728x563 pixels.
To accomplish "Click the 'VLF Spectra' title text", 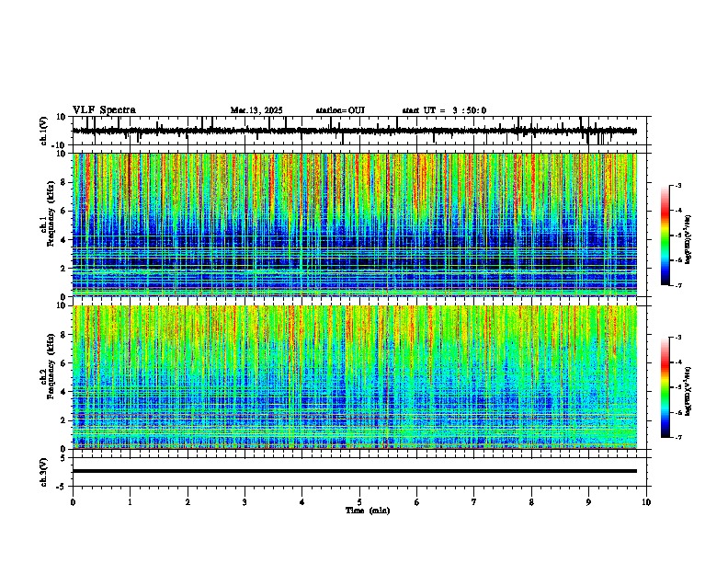I will [x=104, y=110].
